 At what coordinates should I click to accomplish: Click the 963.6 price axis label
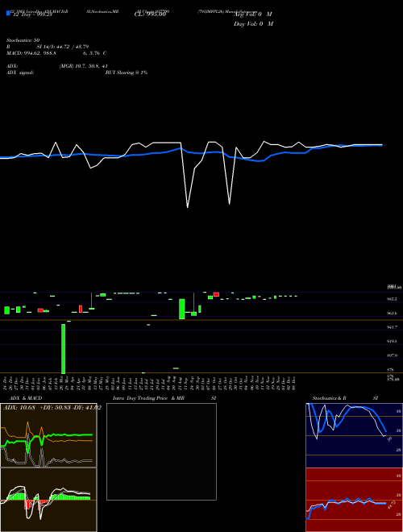(x=393, y=314)
